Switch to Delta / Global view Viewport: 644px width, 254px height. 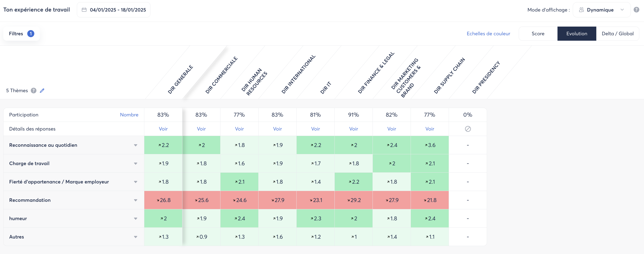point(617,34)
